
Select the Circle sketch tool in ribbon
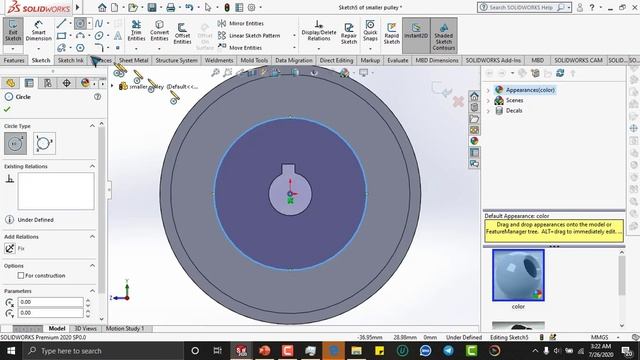pyautogui.click(x=80, y=23)
